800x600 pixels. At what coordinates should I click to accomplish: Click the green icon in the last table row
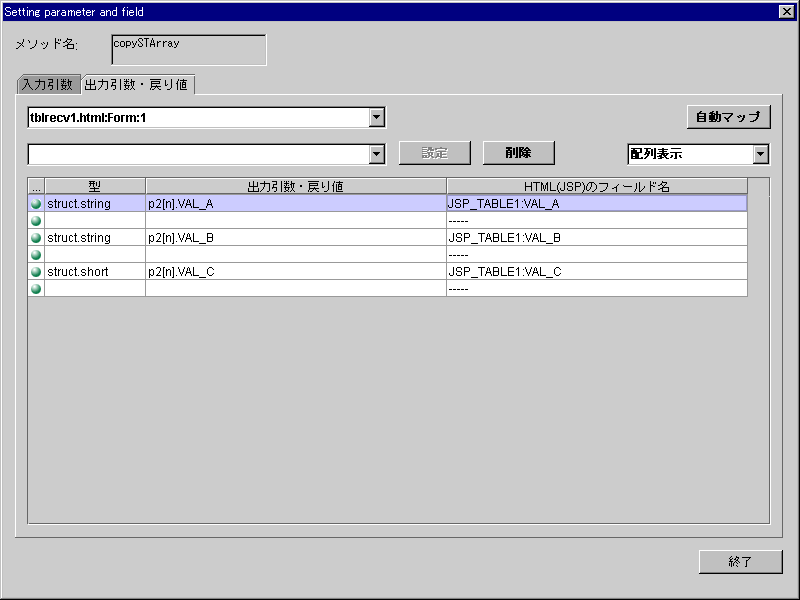(x=36, y=289)
